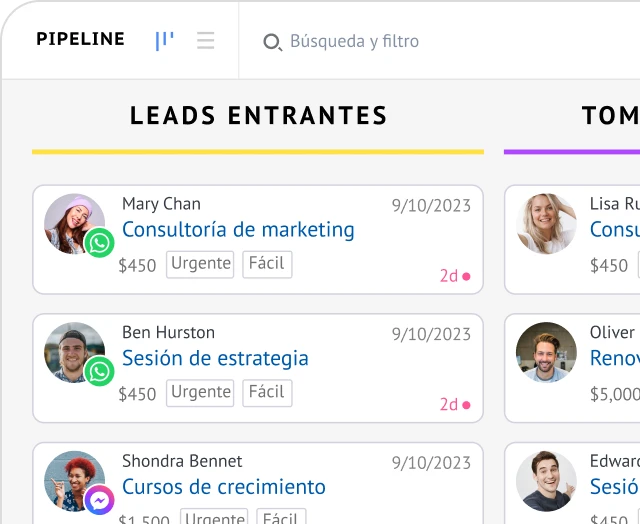This screenshot has height=524, width=640.
Task: Click the search magnifier icon
Action: (272, 42)
